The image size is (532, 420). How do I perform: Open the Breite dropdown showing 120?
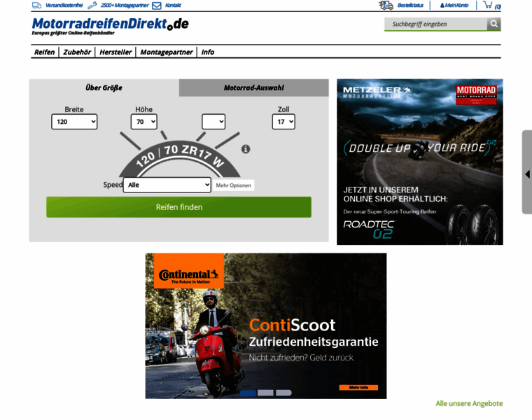point(74,122)
